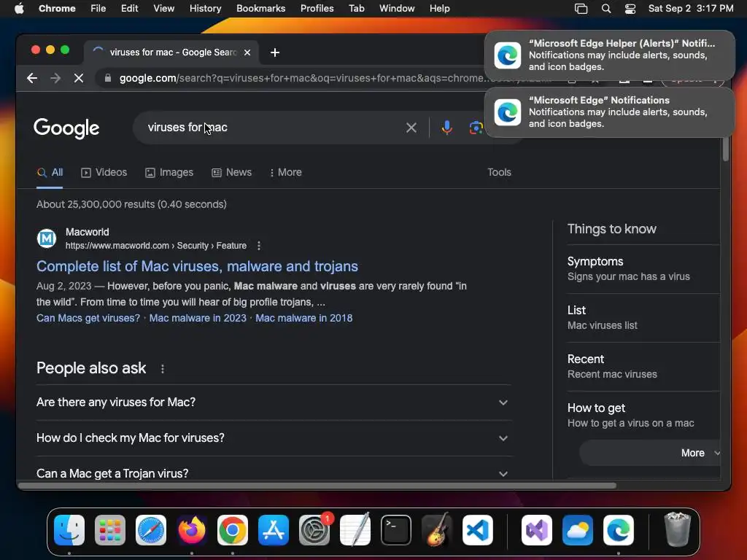Open the Apple menu
The width and height of the screenshot is (747, 560).
coord(19,9)
